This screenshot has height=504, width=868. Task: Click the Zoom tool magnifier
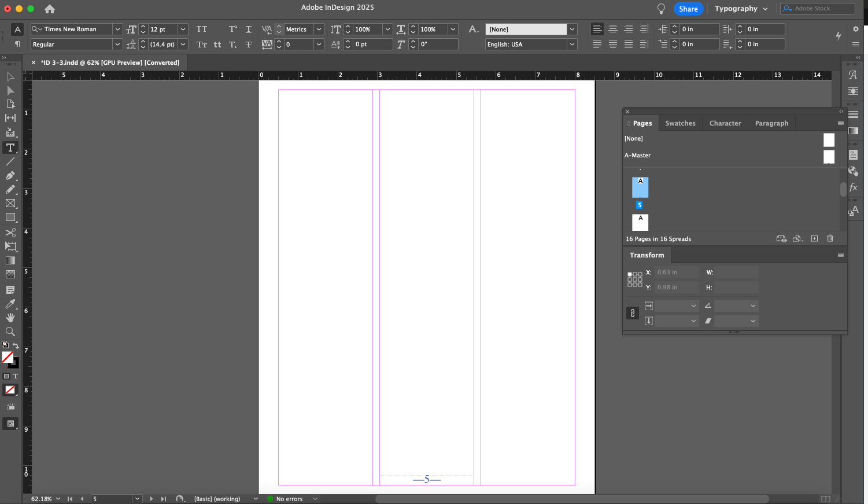(10, 332)
